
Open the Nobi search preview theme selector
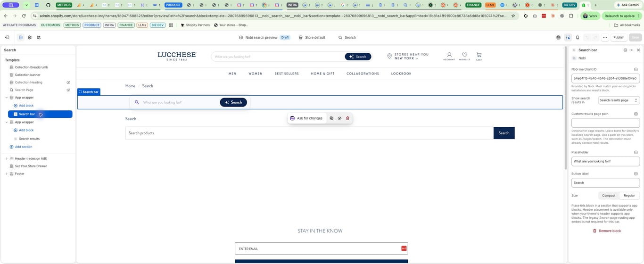pyautogui.click(x=264, y=37)
